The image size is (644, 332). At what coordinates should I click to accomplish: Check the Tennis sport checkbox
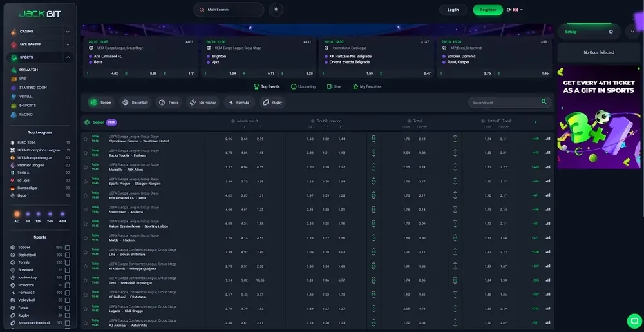68,262
